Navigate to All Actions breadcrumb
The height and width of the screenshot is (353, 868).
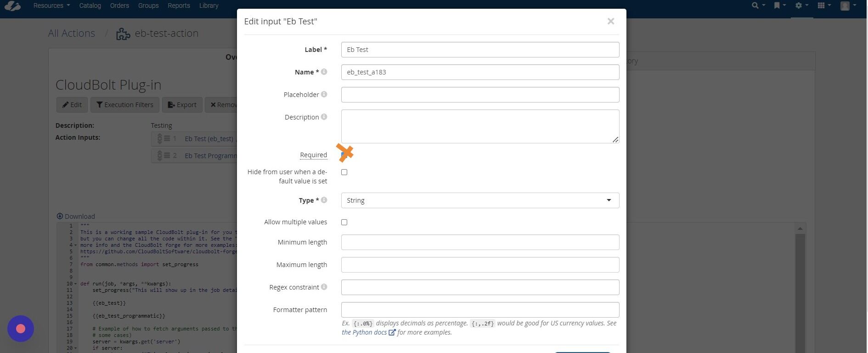pos(72,33)
